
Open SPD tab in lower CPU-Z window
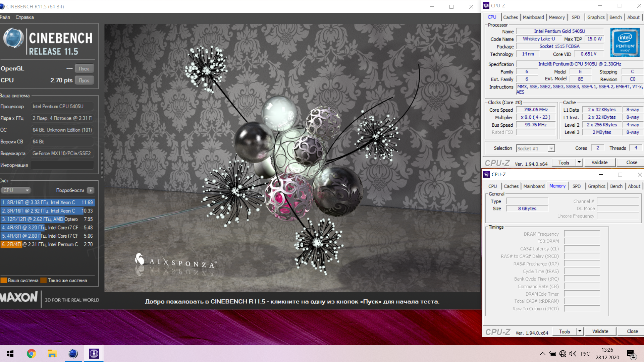point(577,186)
